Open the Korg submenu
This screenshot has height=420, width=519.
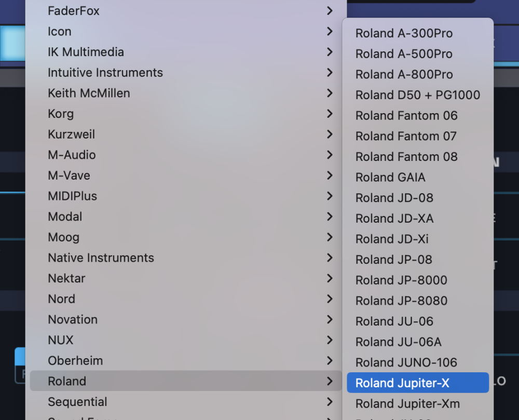pyautogui.click(x=186, y=114)
